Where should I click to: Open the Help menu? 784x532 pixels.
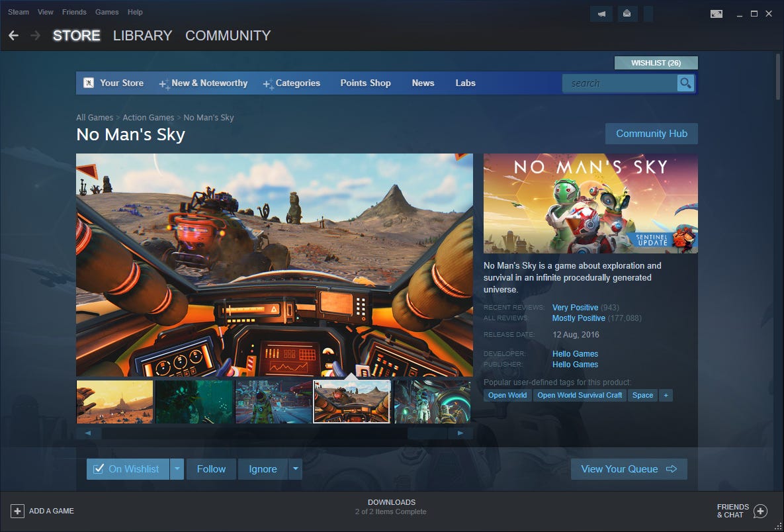click(x=135, y=12)
